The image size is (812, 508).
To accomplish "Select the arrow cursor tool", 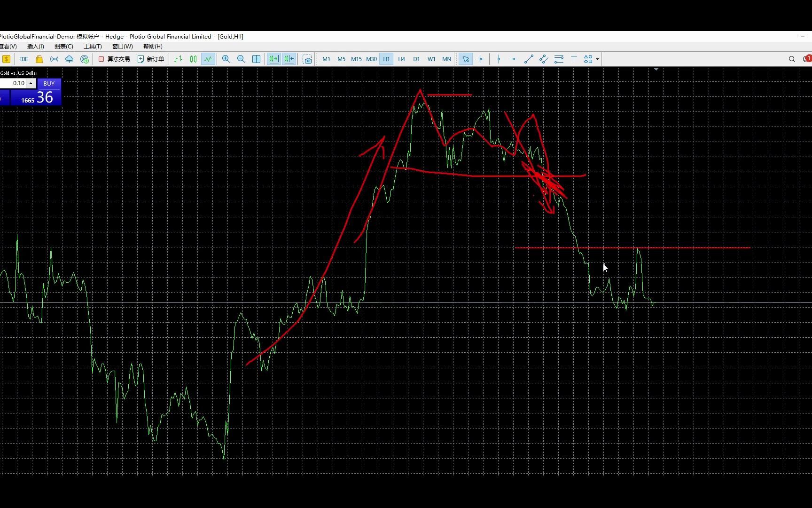I will point(466,59).
